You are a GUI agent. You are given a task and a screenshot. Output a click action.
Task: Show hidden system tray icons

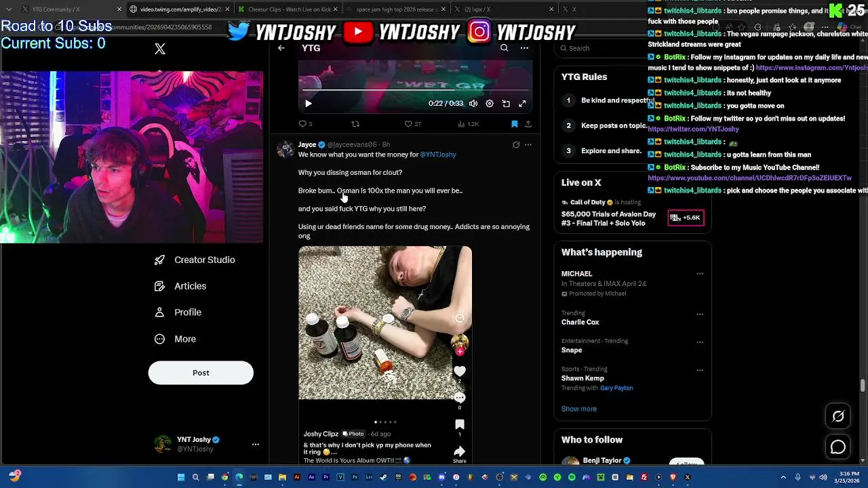tap(783, 477)
